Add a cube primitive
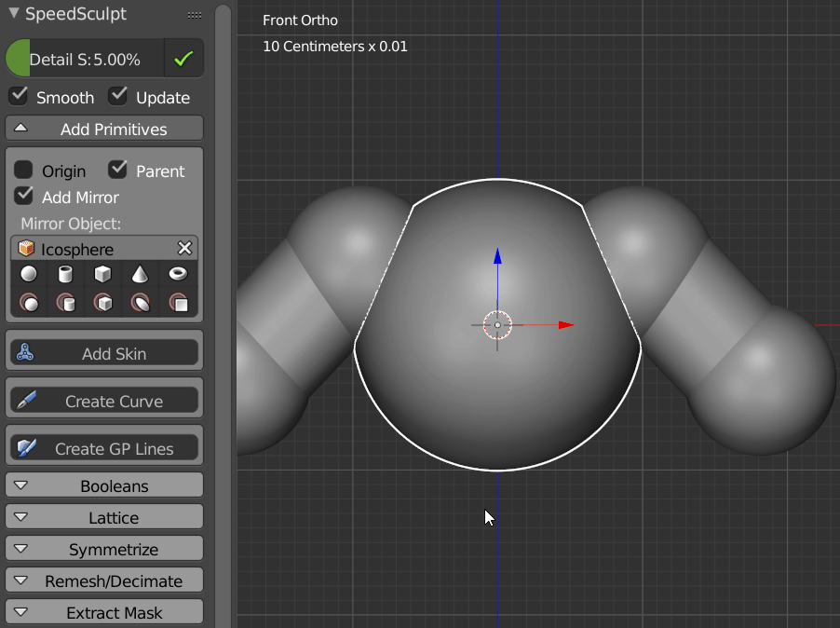 click(x=103, y=274)
